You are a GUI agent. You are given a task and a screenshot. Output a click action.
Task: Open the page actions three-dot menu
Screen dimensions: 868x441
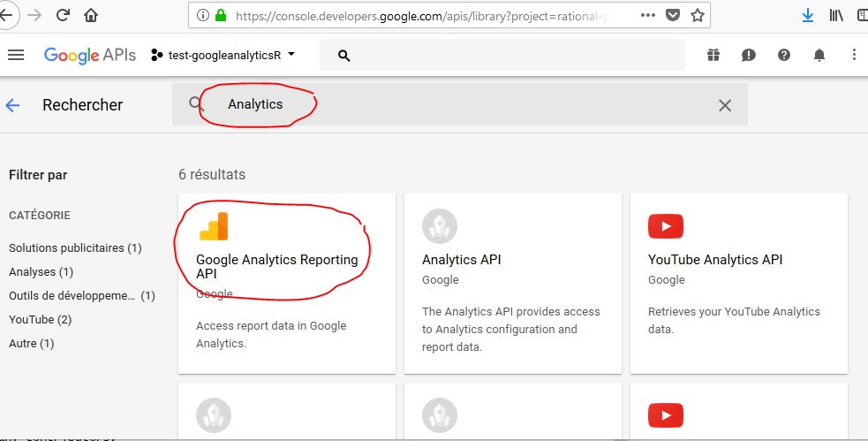pos(647,16)
